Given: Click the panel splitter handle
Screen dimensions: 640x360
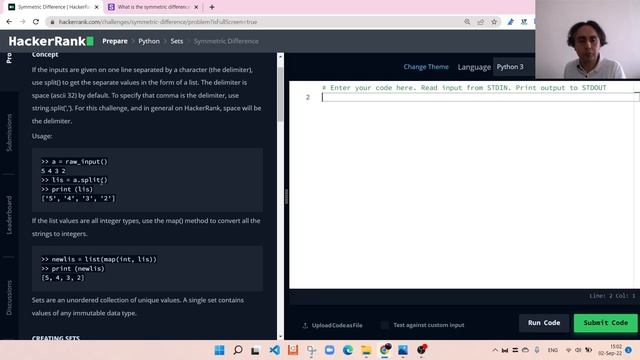Looking at the screenshot, I should [286, 197].
